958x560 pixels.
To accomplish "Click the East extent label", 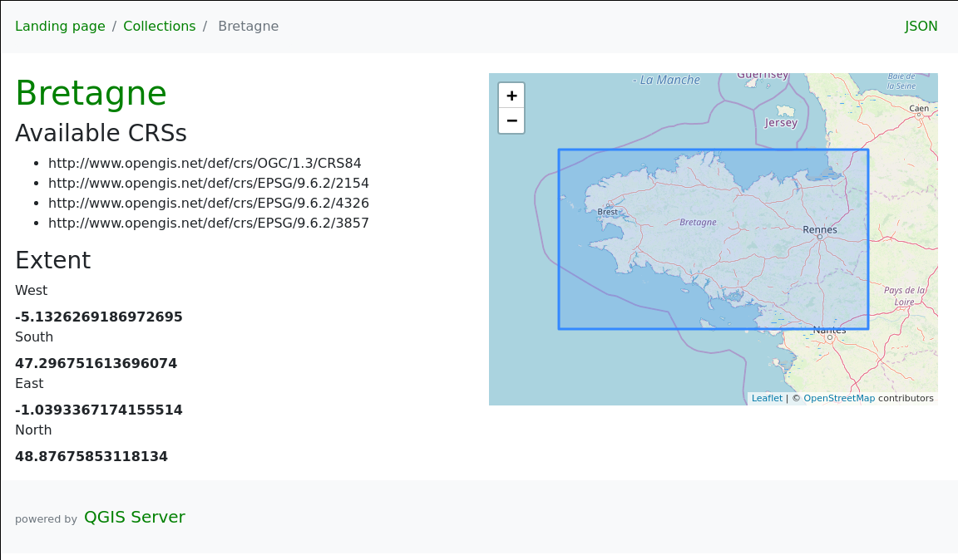I will click(x=29, y=384).
